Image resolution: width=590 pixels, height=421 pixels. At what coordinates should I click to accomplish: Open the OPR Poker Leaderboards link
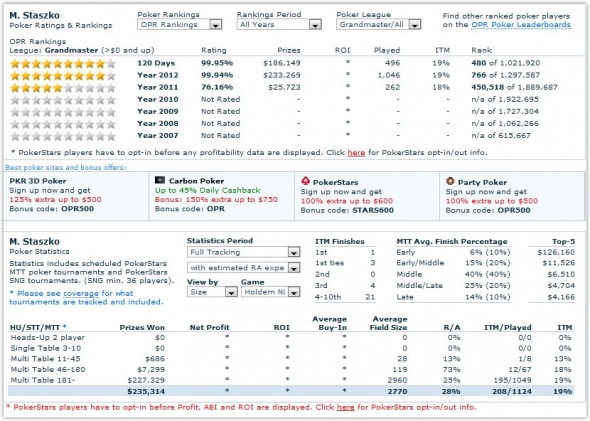coord(521,25)
